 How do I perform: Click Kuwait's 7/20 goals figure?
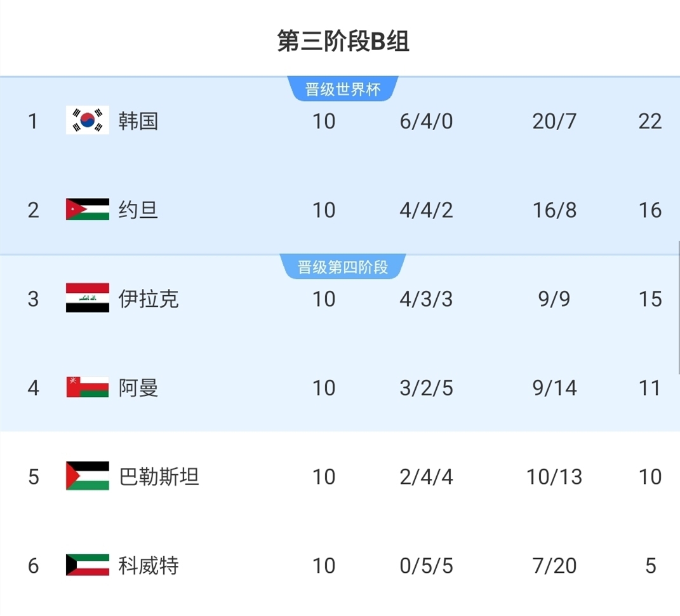pyautogui.click(x=554, y=565)
